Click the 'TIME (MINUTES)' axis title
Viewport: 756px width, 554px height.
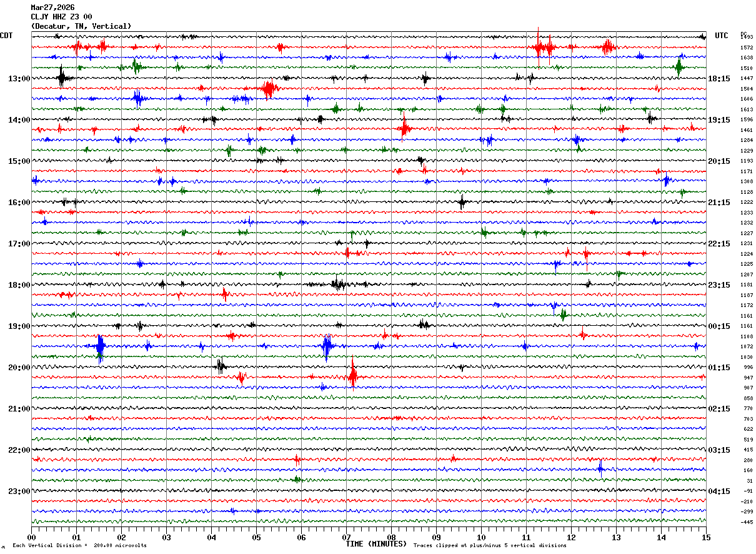point(376,544)
